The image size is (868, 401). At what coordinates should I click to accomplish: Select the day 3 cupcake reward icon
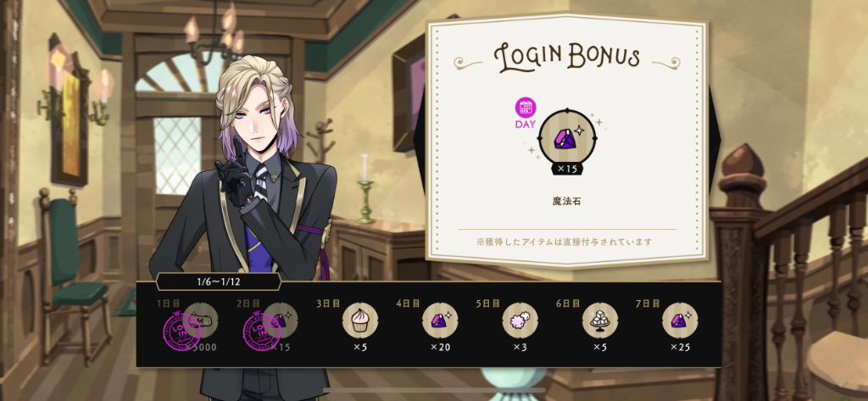pos(359,320)
